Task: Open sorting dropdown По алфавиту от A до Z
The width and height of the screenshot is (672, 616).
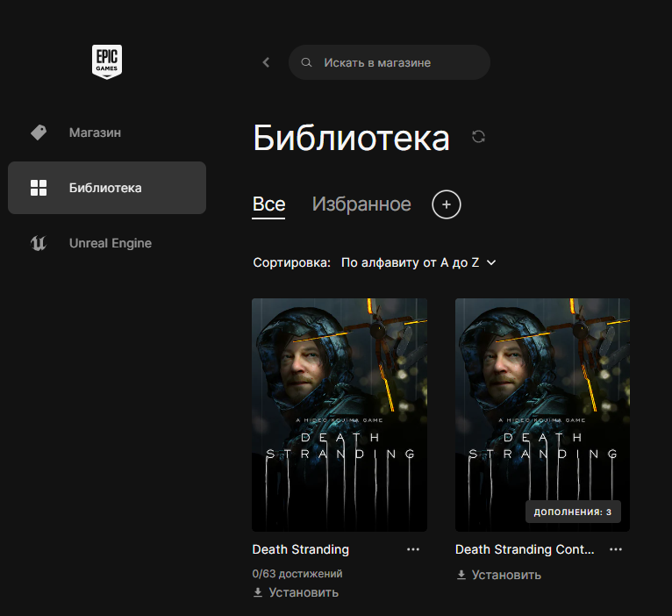Action: (418, 262)
